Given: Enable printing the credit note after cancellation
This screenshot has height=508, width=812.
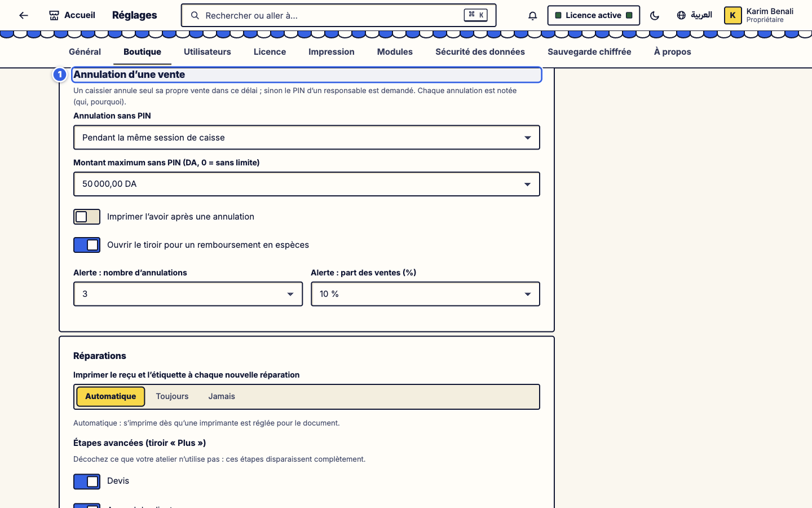Looking at the screenshot, I should [x=87, y=217].
